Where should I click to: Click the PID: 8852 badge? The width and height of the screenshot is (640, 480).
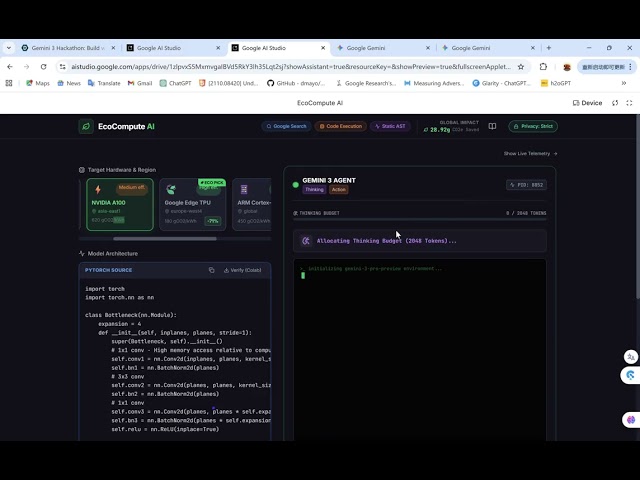click(526, 185)
